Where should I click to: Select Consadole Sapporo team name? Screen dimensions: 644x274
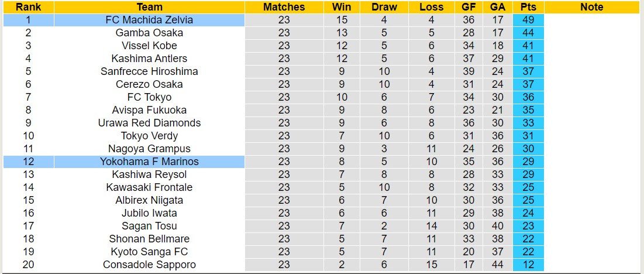(x=149, y=265)
